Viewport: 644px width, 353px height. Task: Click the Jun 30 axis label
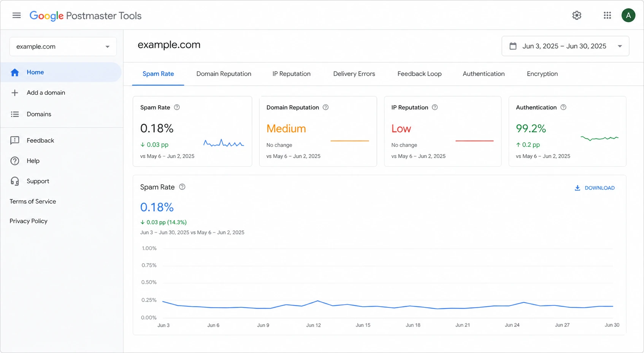pyautogui.click(x=612, y=325)
